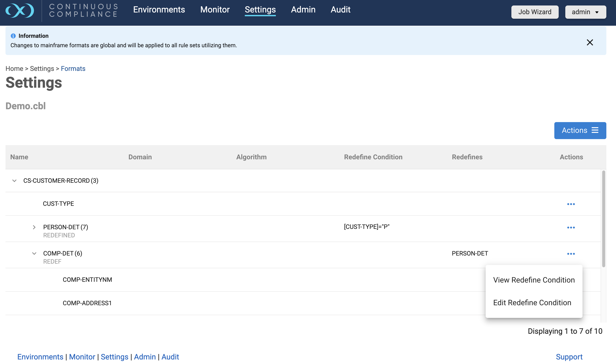Go to the Environments tab in header
This screenshot has height=364, width=616.
[x=159, y=10]
